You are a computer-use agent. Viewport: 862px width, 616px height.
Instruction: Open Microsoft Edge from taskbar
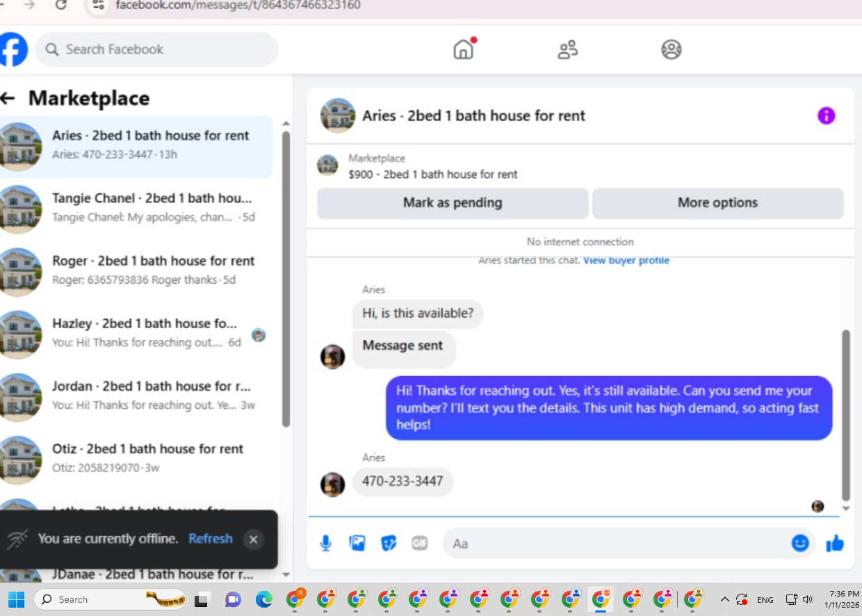click(x=263, y=599)
